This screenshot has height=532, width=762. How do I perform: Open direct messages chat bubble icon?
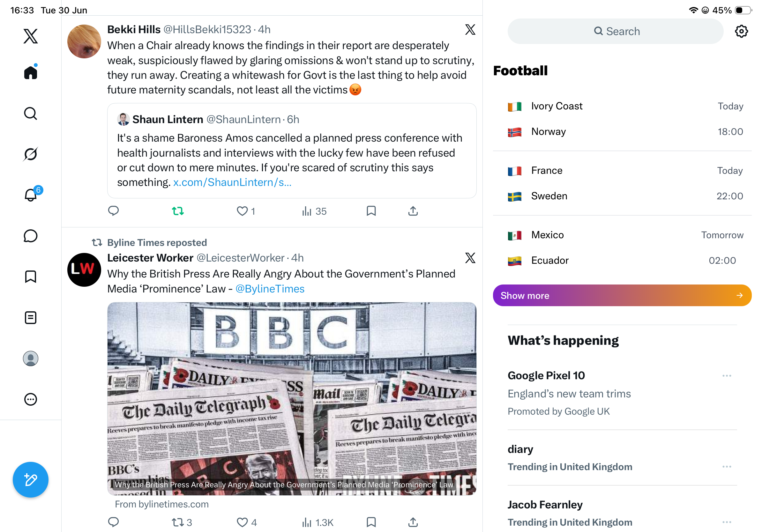click(31, 236)
